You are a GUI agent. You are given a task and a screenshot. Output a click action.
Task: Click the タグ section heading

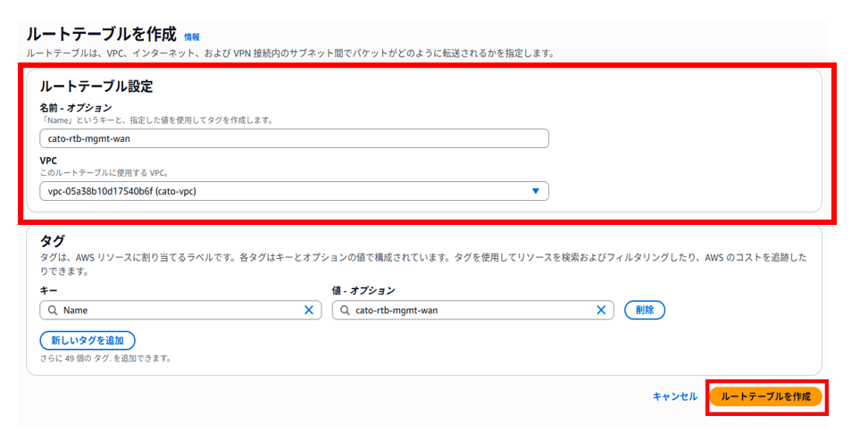52,241
